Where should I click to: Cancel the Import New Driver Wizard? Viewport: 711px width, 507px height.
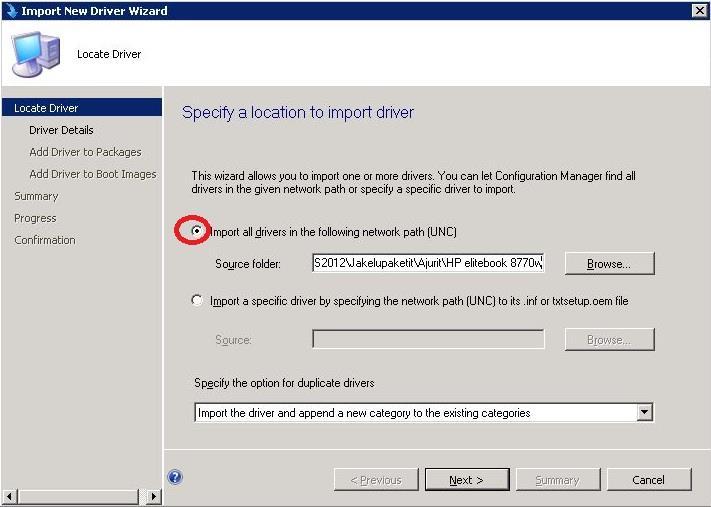tap(649, 480)
